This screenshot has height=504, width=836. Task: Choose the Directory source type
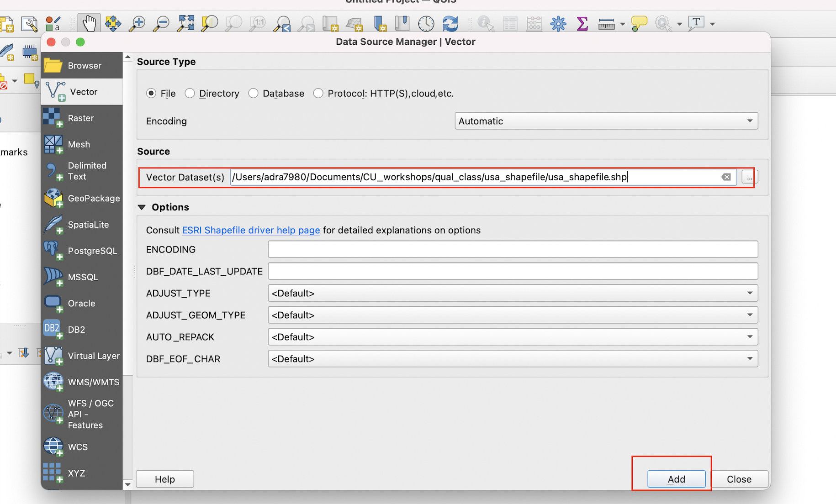(190, 93)
